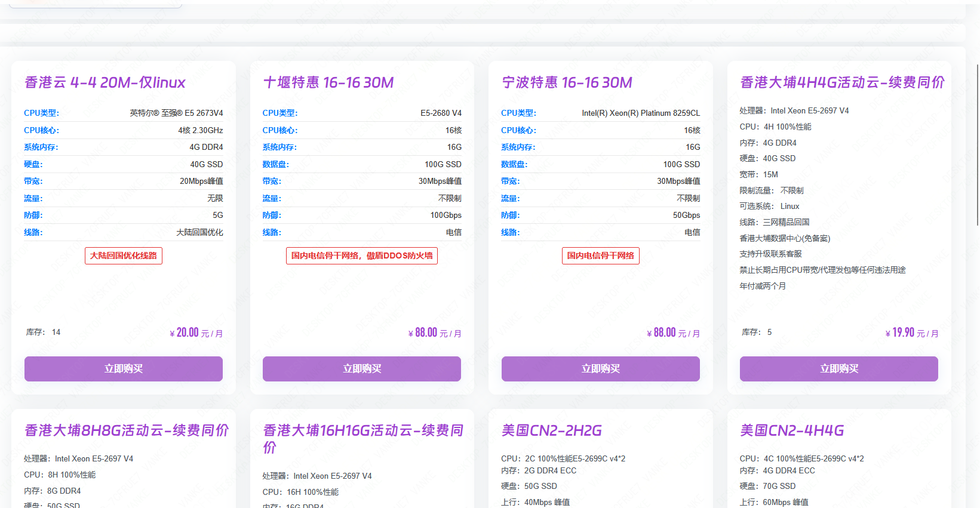
Task: Open the 香港大埔8H8G活动云 product title
Action: pos(127,430)
